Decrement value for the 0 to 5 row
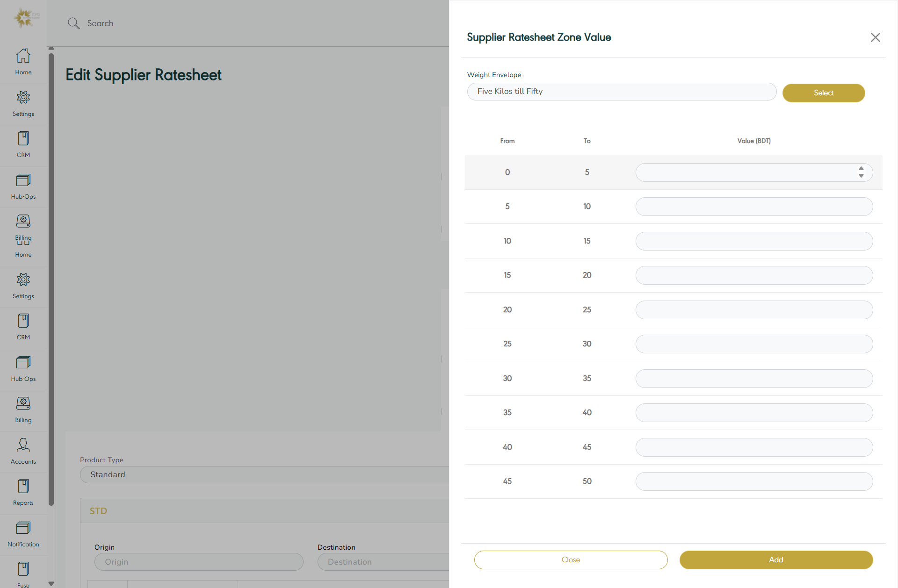The height and width of the screenshot is (588, 898). 861,176
